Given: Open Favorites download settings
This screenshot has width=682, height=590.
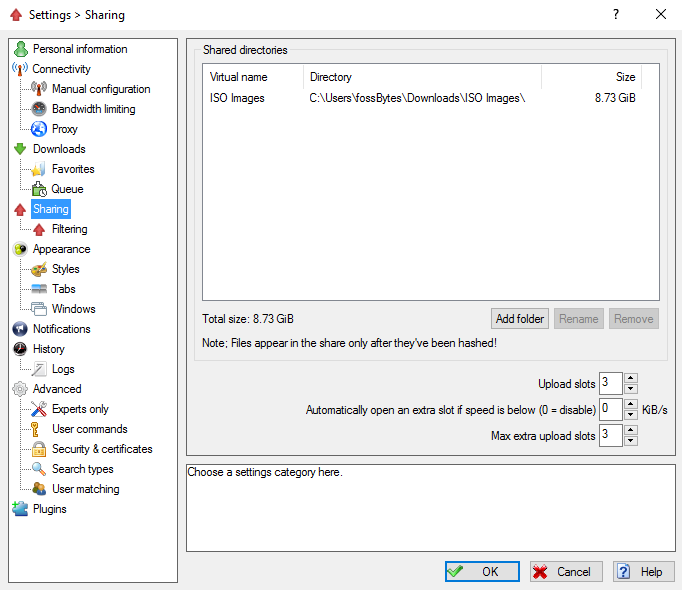Looking at the screenshot, I should 73,169.
